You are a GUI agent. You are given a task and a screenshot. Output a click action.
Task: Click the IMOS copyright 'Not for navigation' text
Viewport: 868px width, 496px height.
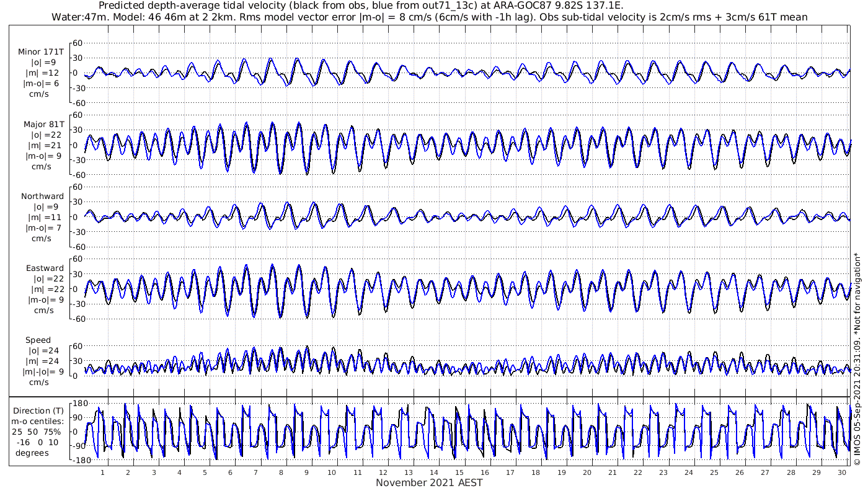click(857, 360)
